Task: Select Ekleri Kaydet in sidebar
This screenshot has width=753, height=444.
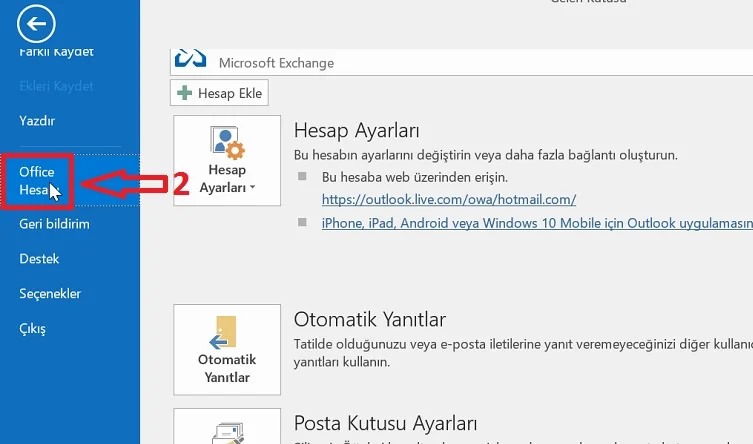Action: 56,86
